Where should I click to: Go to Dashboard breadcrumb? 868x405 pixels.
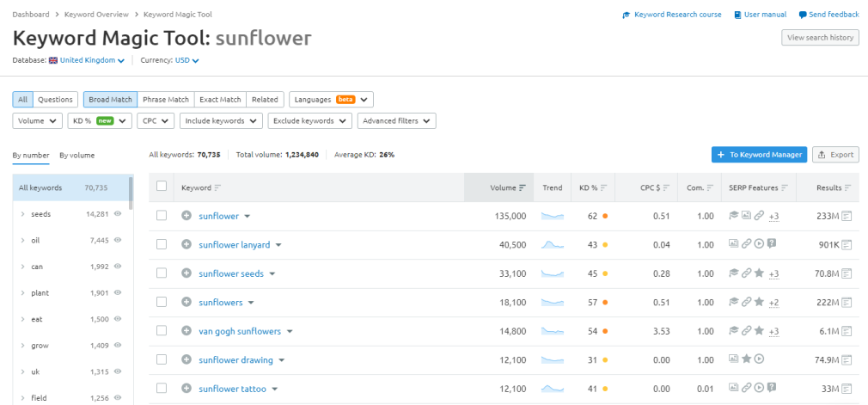click(x=31, y=15)
